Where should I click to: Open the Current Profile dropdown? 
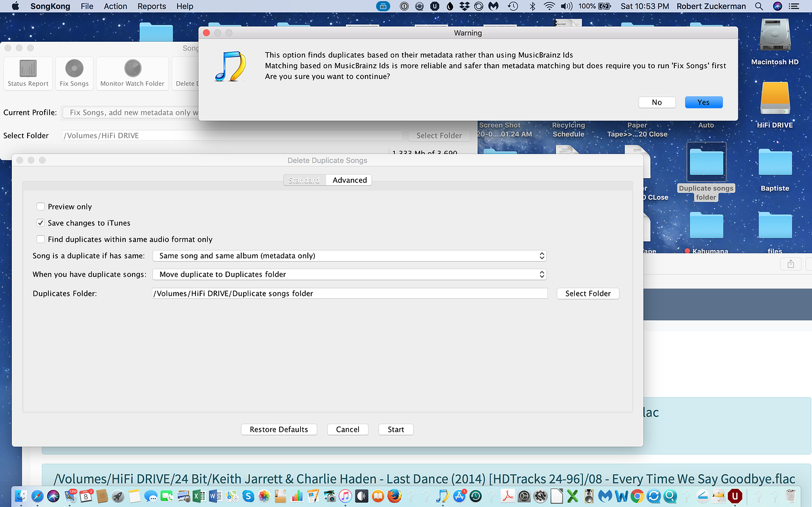pyautogui.click(x=131, y=112)
